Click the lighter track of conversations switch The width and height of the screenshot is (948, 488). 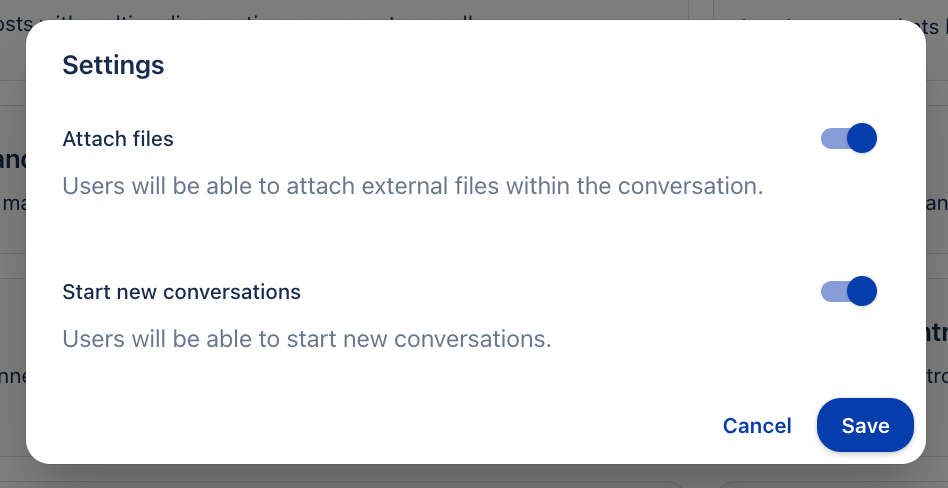[831, 291]
